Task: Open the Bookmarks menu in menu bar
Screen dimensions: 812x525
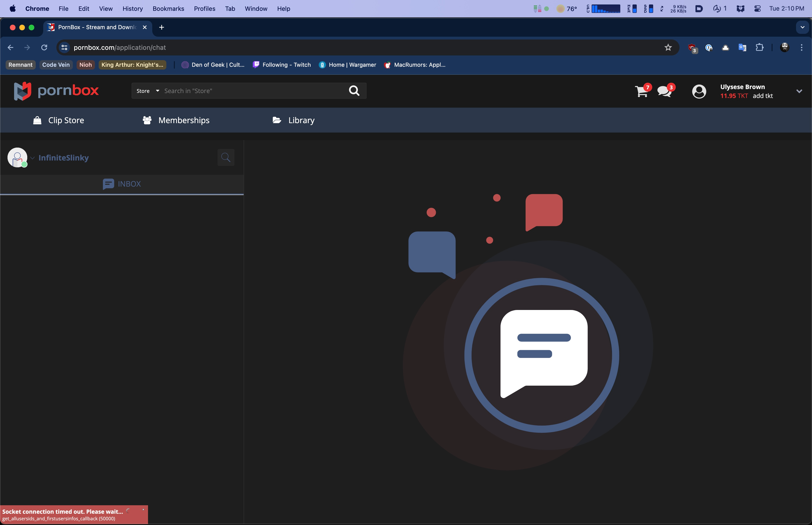Action: 168,8
